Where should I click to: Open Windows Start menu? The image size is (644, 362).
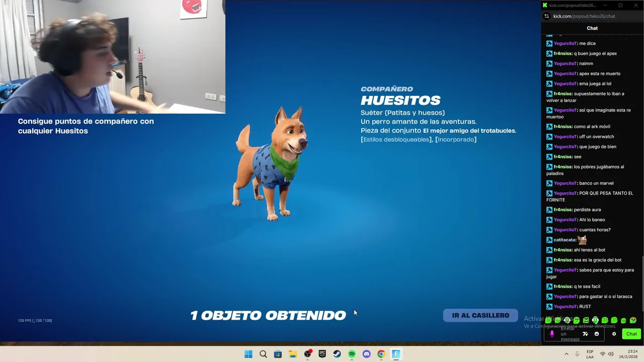pos(248,354)
